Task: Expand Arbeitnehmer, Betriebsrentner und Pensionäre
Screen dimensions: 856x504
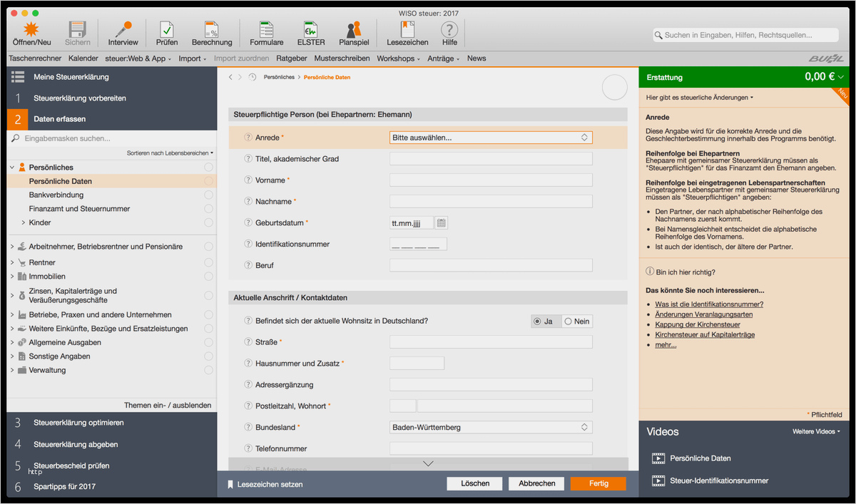Action: [x=12, y=247]
